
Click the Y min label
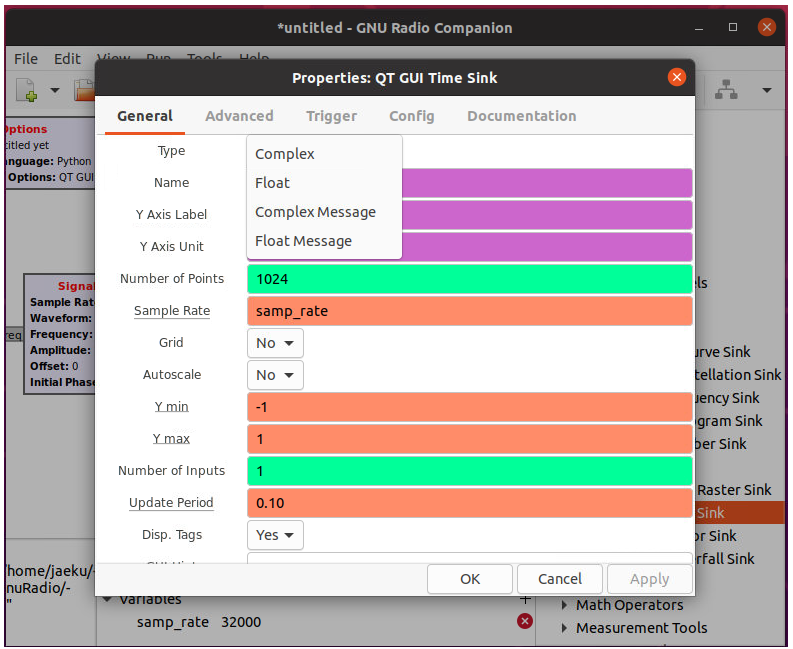click(x=171, y=406)
